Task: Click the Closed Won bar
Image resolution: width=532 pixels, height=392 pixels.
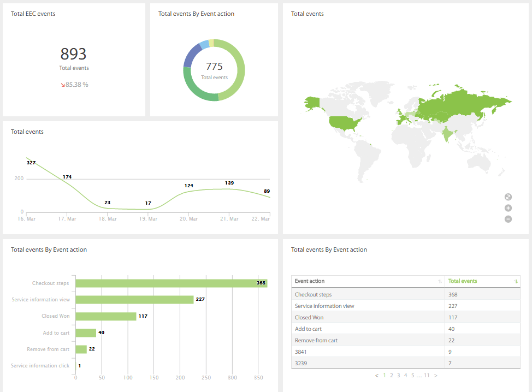Action: 105,316
